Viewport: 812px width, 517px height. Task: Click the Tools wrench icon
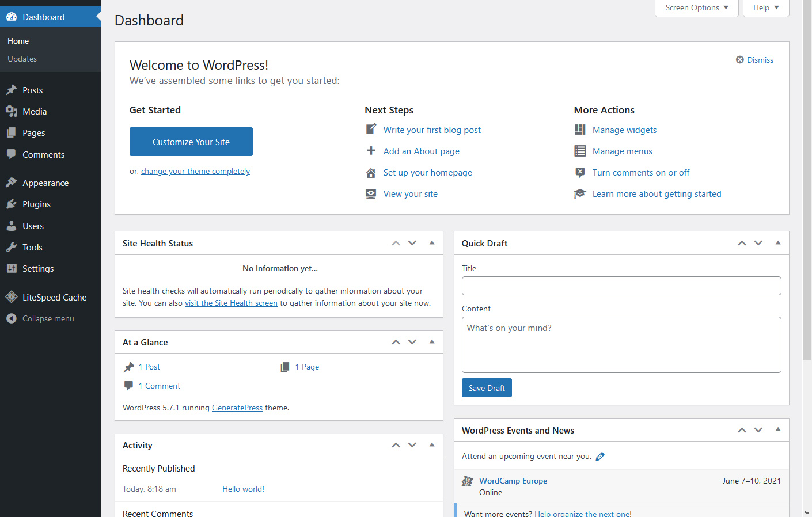12,247
